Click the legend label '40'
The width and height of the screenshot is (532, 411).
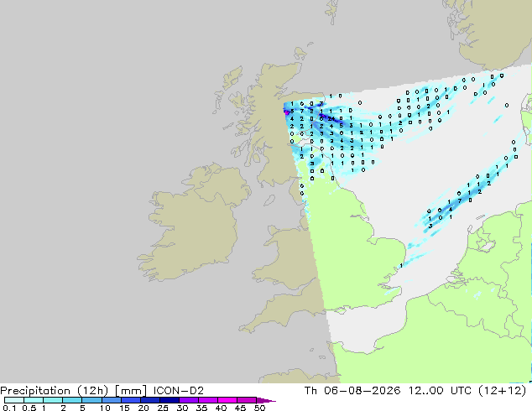pos(221,408)
